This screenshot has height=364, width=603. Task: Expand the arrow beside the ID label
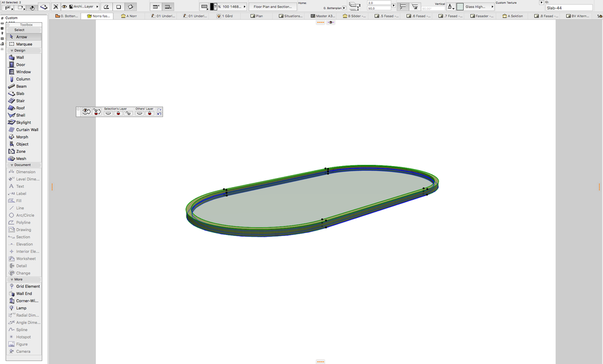point(541,2)
